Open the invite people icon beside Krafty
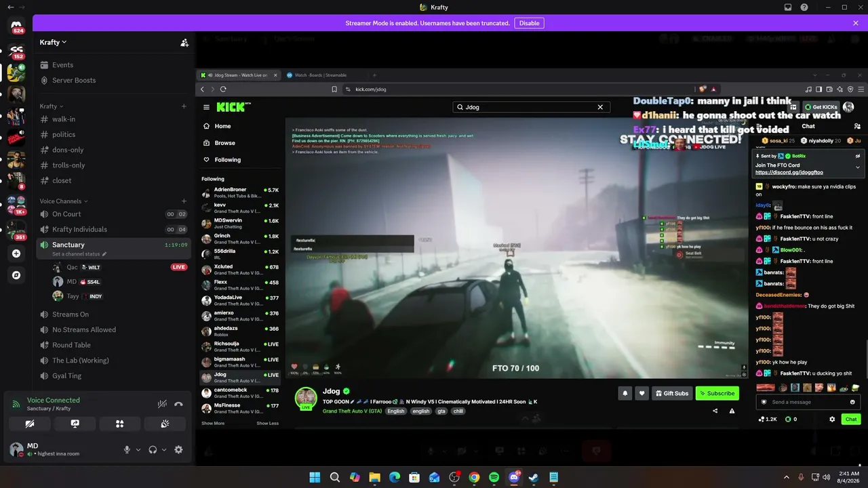The width and height of the screenshot is (868, 488). click(x=184, y=42)
